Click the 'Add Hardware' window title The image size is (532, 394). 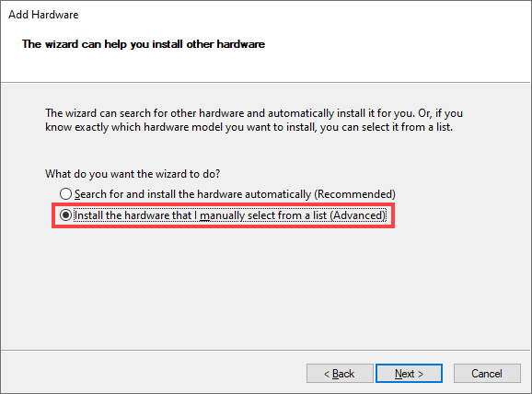point(43,15)
